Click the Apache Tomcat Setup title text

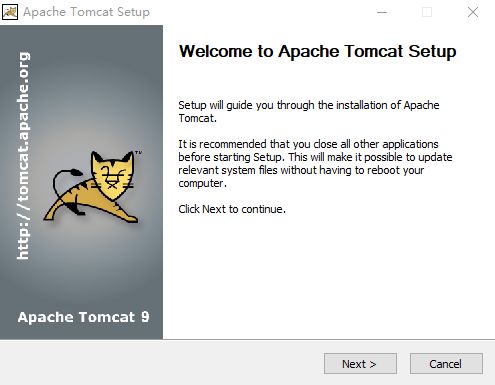coord(86,12)
